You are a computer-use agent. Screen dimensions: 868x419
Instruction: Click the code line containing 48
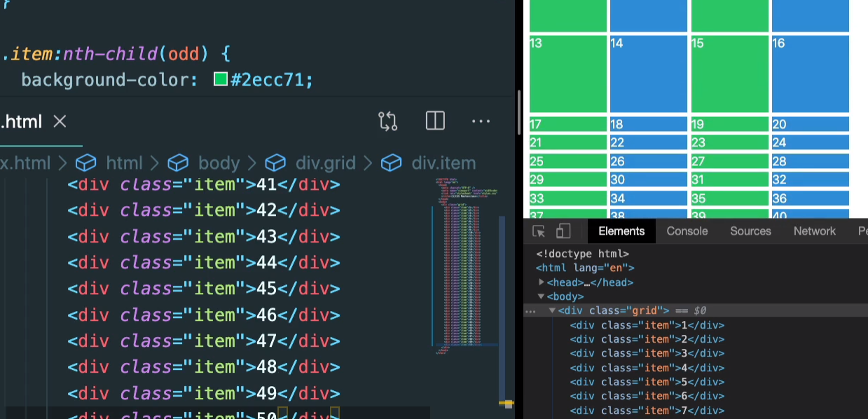(x=203, y=367)
